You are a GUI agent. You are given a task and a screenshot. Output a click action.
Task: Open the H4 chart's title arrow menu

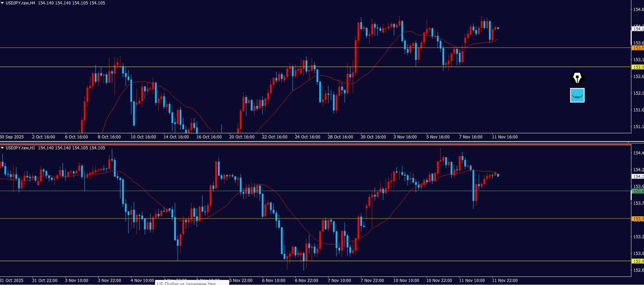2,3
